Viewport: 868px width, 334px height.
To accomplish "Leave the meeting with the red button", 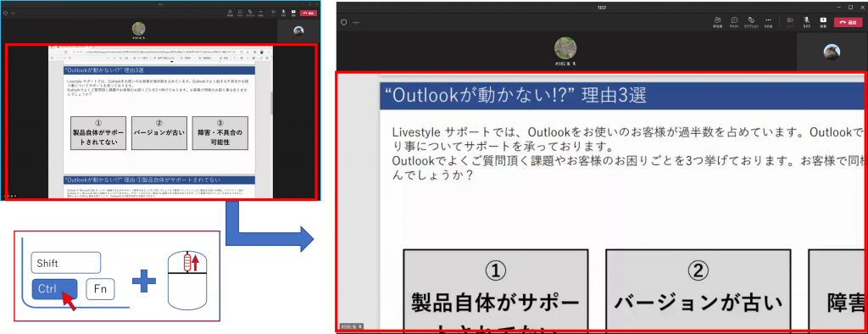I will click(x=848, y=22).
